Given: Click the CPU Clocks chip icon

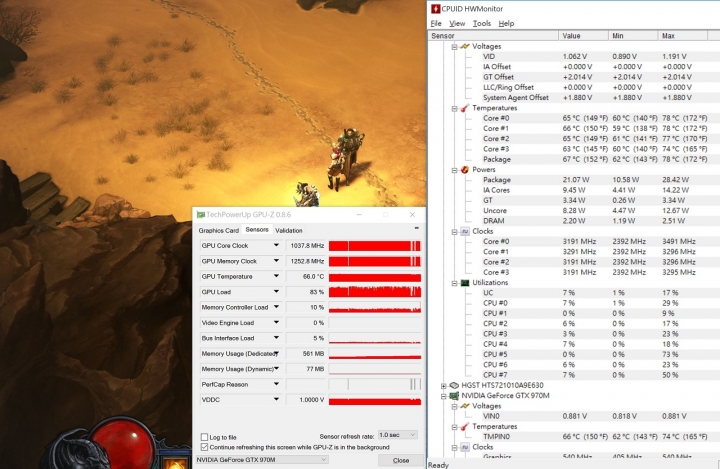Looking at the screenshot, I should pyautogui.click(x=465, y=231).
